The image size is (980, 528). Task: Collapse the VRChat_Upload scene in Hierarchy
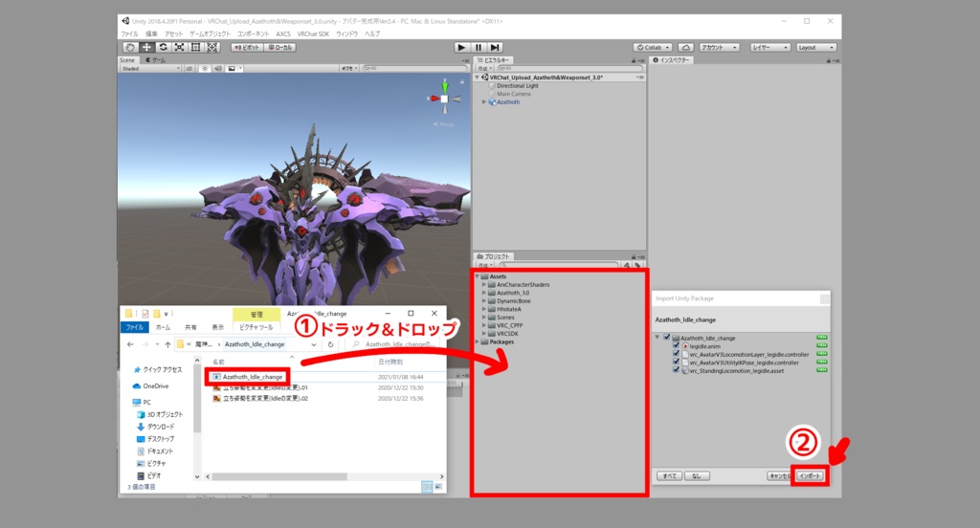(x=478, y=77)
